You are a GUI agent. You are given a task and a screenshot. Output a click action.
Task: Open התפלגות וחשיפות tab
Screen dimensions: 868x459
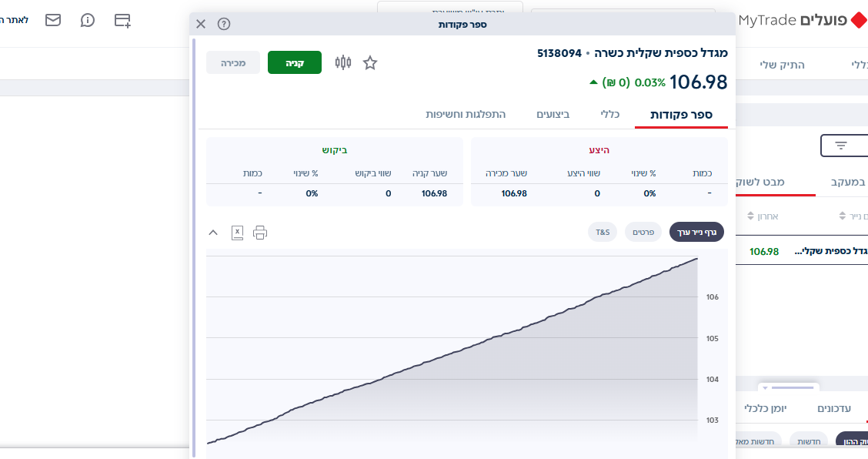coord(466,114)
